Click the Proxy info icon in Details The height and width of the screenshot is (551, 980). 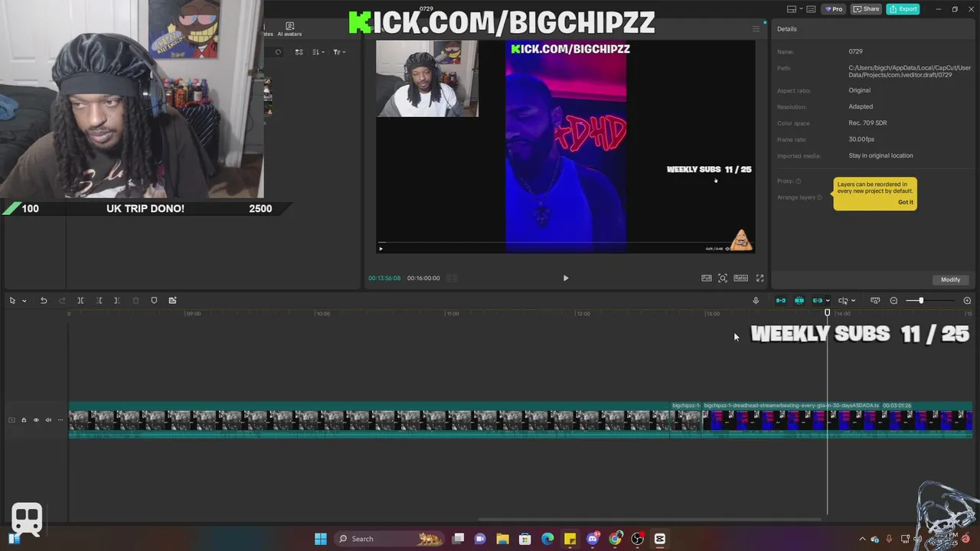coord(798,181)
